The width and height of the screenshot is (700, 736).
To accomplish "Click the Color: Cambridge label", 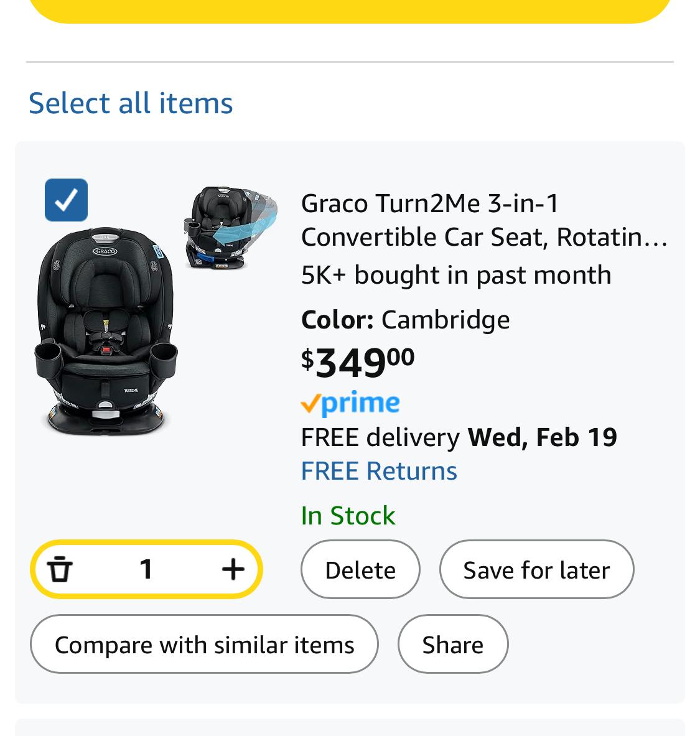I will 405,320.
